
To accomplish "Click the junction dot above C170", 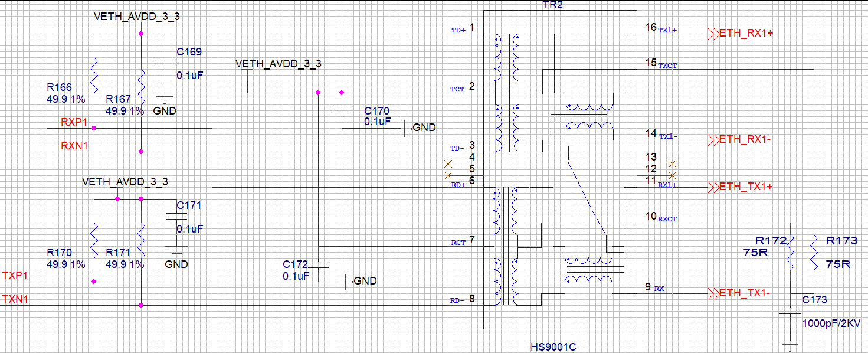I will pyautogui.click(x=342, y=93).
